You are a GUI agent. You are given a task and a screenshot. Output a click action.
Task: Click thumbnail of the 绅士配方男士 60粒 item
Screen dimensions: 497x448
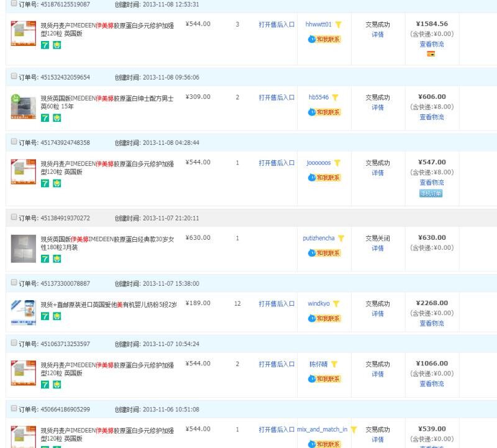(x=24, y=107)
